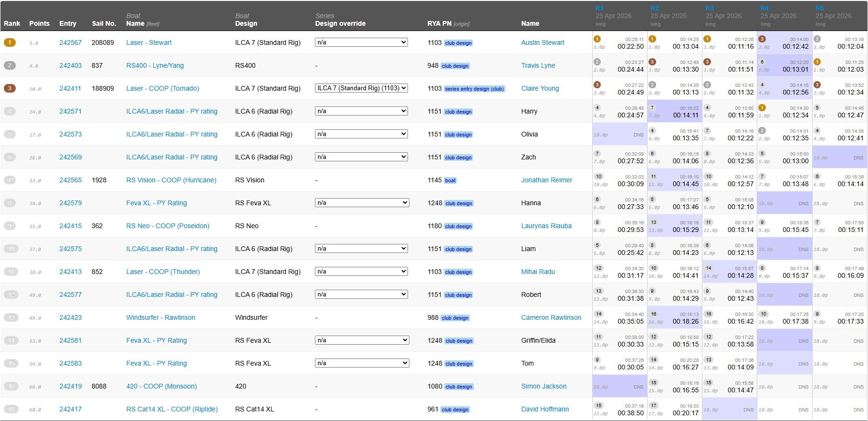Click boat origin tag next to 1145

click(x=450, y=180)
